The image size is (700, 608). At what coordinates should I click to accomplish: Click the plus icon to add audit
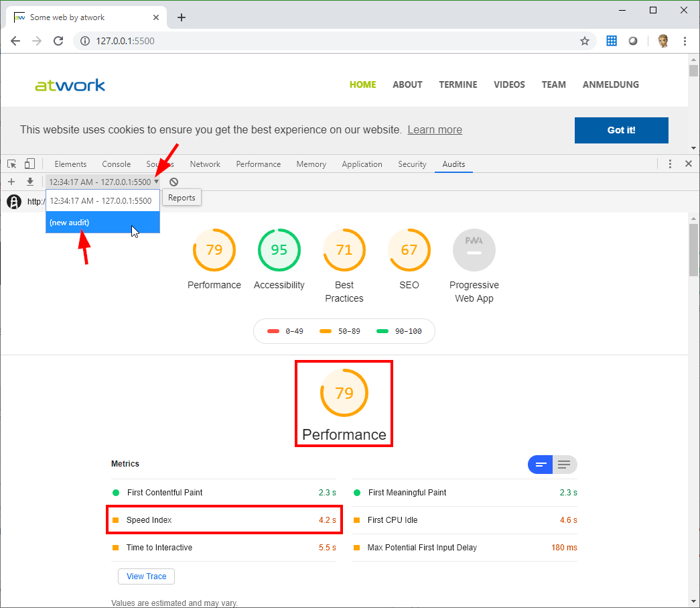[x=11, y=182]
